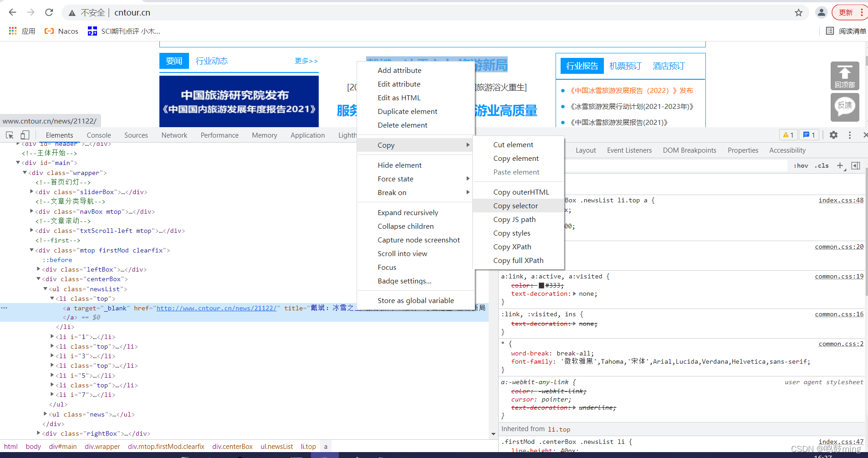Open the Force state submenu
This screenshot has height=458, width=868.
pos(416,179)
